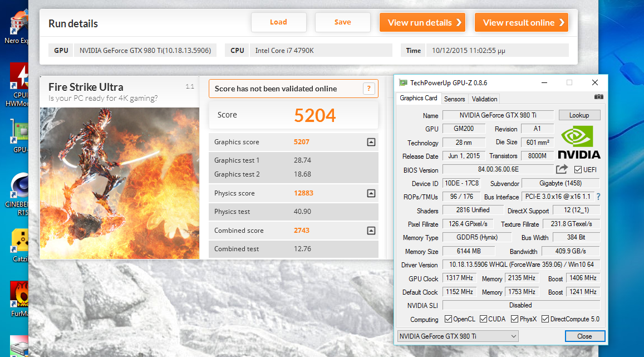Switch to the Validation tab
The image size is (644, 357).
(x=484, y=99)
